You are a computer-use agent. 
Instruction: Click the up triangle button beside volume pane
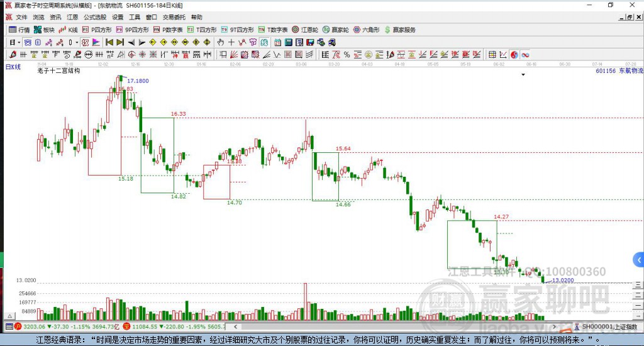click(x=10, y=316)
